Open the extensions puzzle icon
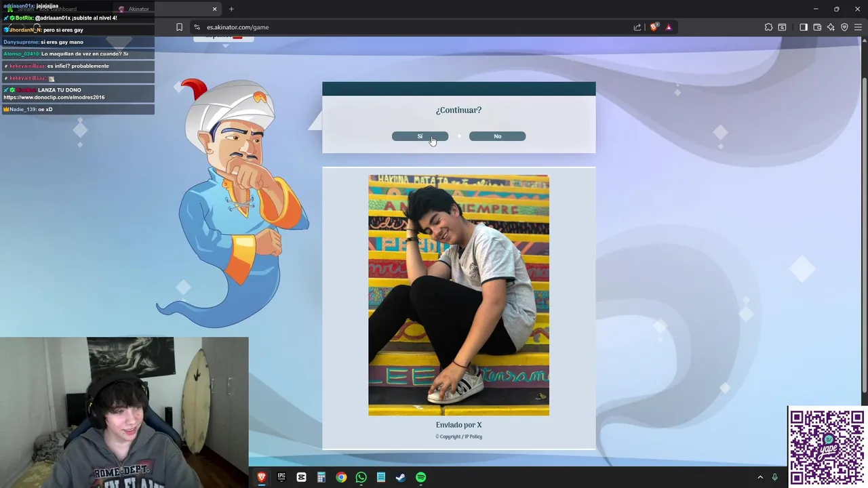This screenshot has height=488, width=868. pyautogui.click(x=768, y=27)
